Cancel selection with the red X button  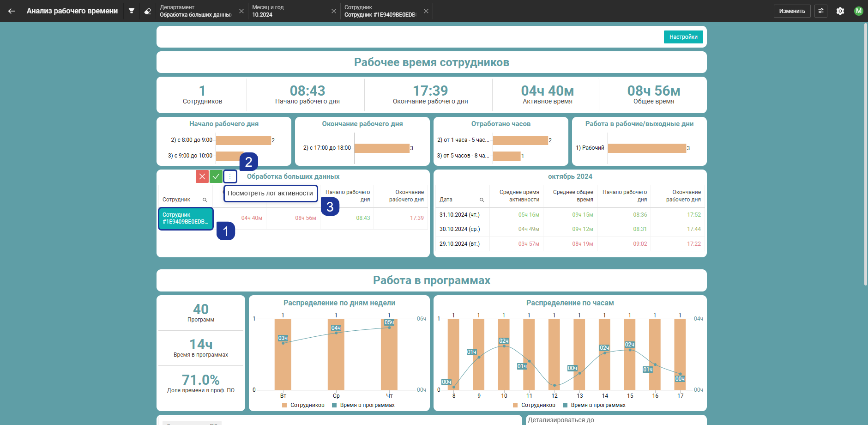coord(202,176)
